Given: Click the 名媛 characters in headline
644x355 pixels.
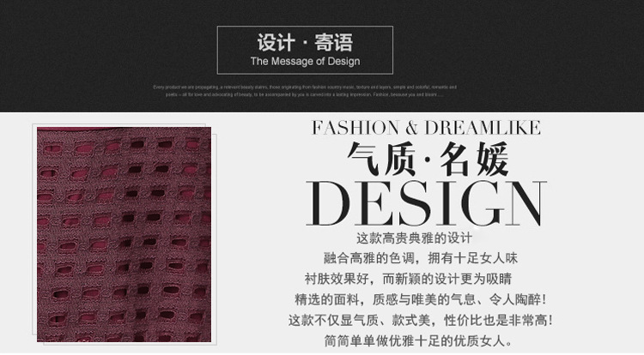Looking at the screenshot, I should (x=474, y=159).
